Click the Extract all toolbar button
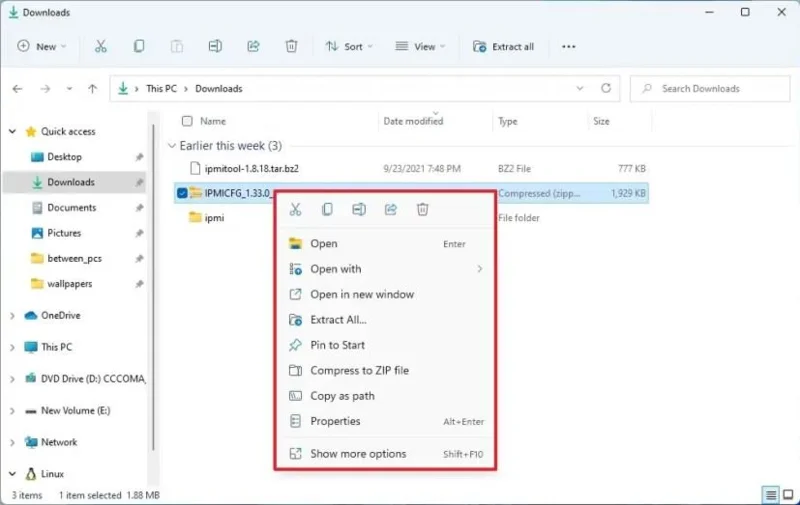The height and width of the screenshot is (505, 800). (x=504, y=46)
